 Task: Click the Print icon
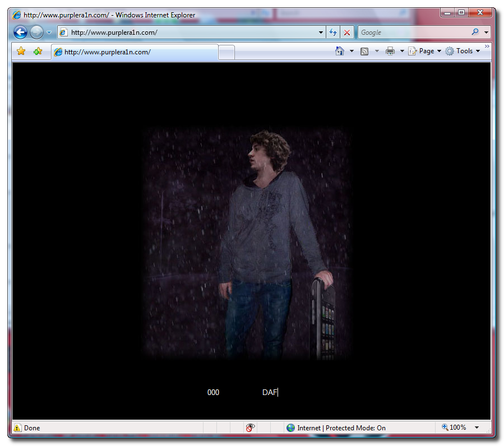[x=390, y=51]
